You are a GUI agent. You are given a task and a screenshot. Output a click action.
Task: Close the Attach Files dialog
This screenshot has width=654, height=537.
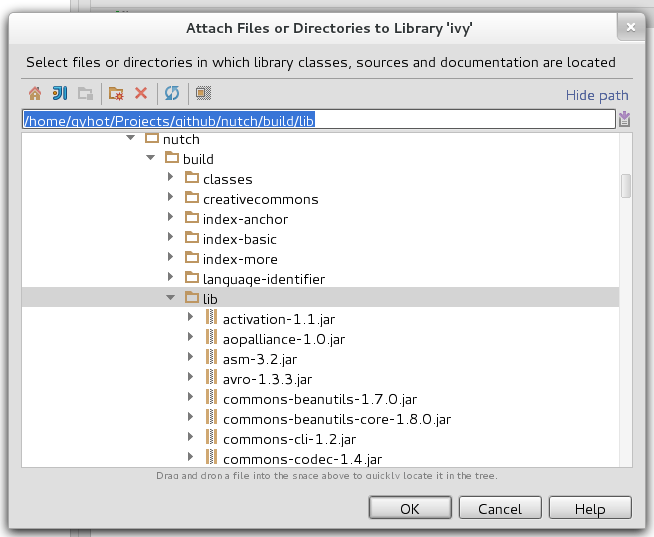[631, 28]
